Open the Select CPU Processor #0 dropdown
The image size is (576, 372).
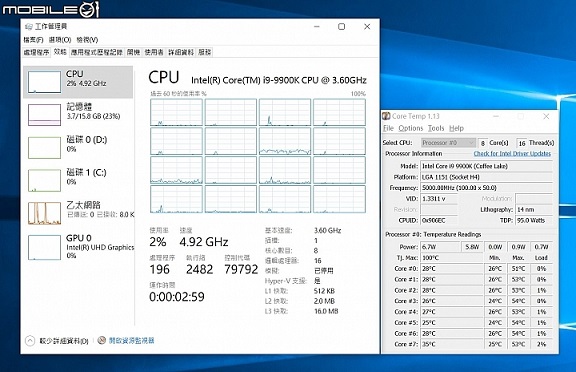448,142
